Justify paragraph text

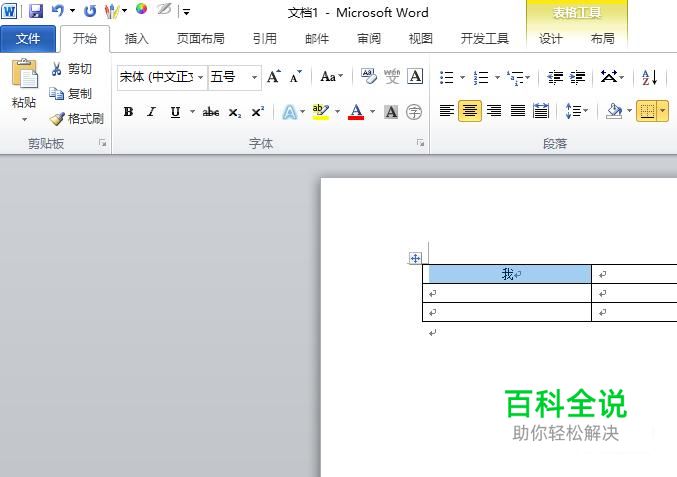point(518,111)
